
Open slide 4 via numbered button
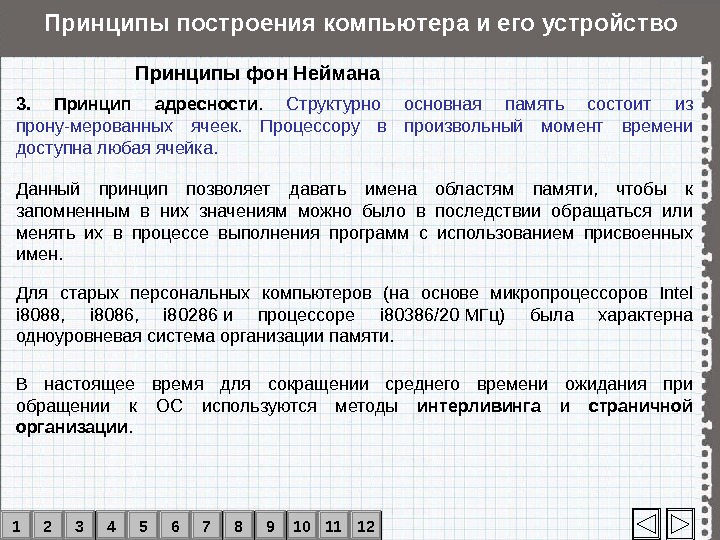tap(111, 526)
